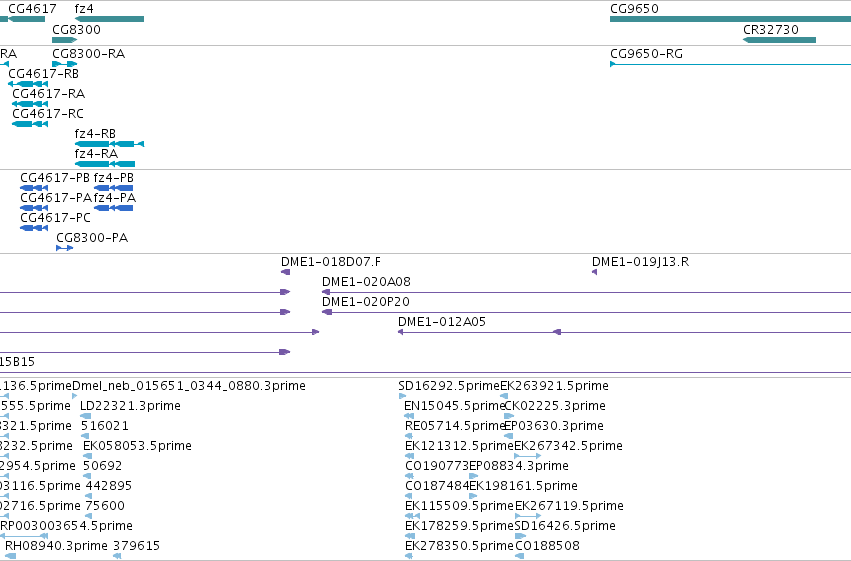Select the CG4617 gene feature

click(27, 19)
